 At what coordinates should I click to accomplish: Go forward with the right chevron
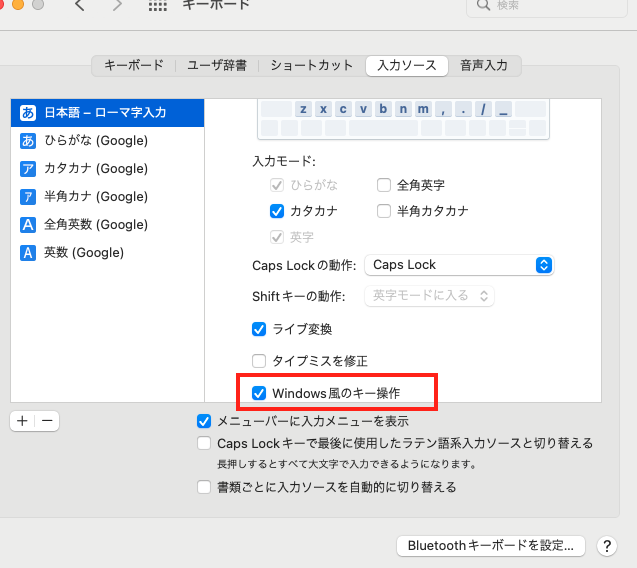pyautogui.click(x=117, y=5)
